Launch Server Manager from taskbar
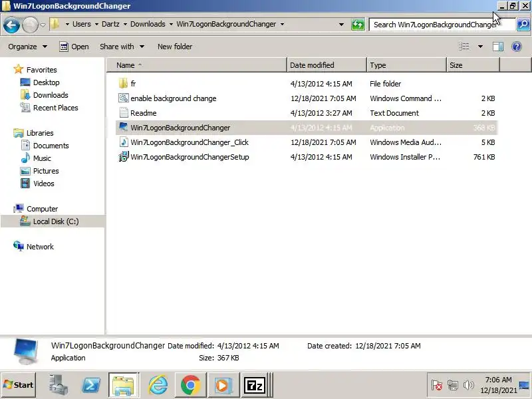 point(58,385)
